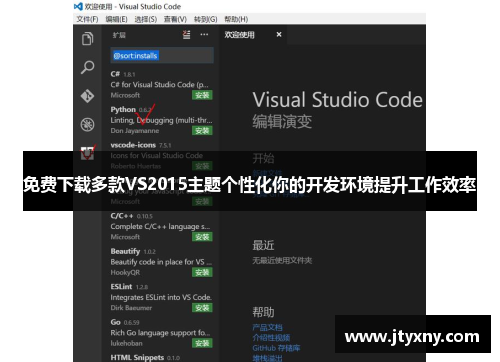
Task: Select the C/C++ extension entry title
Action: coord(122,216)
